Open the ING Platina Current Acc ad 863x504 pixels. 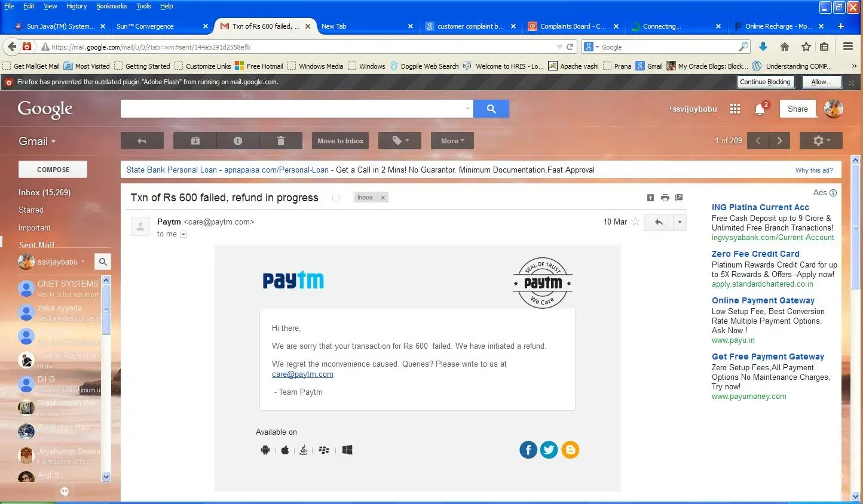pyautogui.click(x=760, y=207)
